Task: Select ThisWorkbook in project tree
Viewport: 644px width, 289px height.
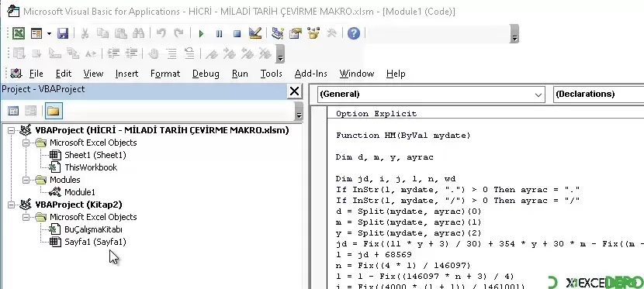Action: (x=91, y=167)
